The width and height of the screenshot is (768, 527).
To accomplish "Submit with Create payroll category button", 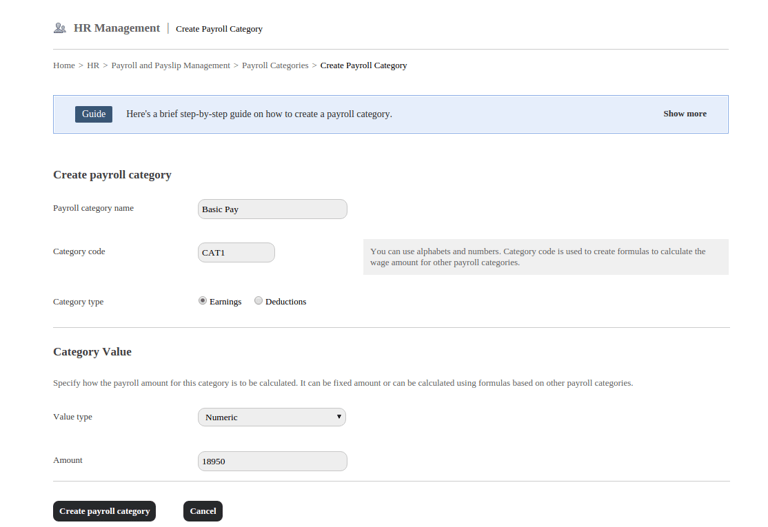I will point(104,511).
